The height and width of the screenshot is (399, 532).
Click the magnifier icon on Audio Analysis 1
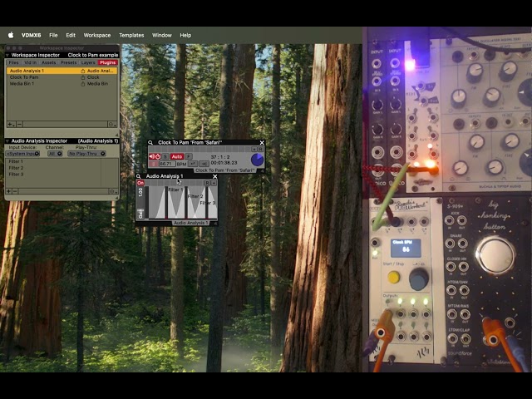(139, 176)
